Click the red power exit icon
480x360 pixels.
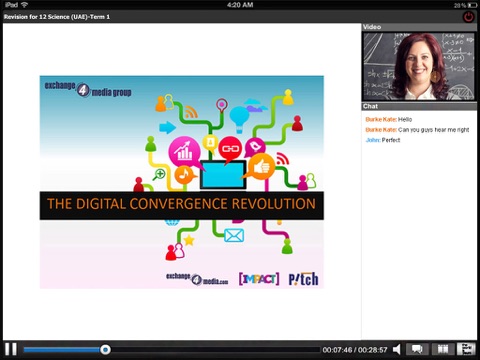click(469, 17)
